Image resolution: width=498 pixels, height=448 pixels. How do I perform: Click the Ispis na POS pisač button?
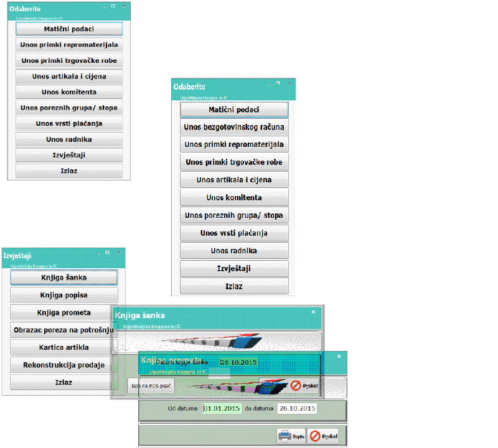tap(151, 386)
